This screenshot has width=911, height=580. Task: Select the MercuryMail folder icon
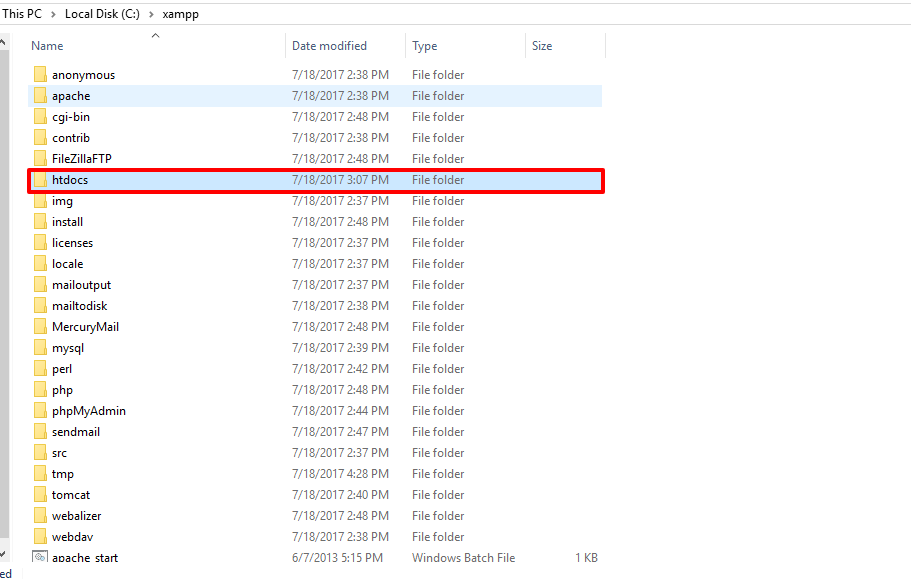click(40, 327)
